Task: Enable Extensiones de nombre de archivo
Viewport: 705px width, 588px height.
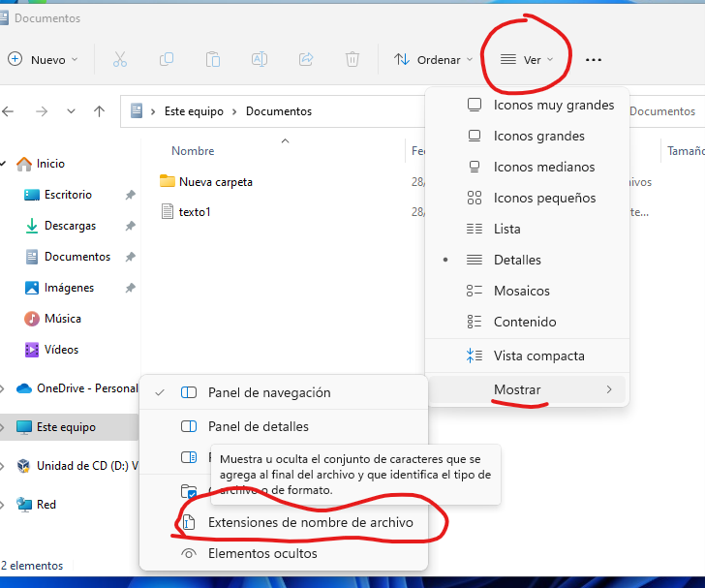Action: click(310, 522)
